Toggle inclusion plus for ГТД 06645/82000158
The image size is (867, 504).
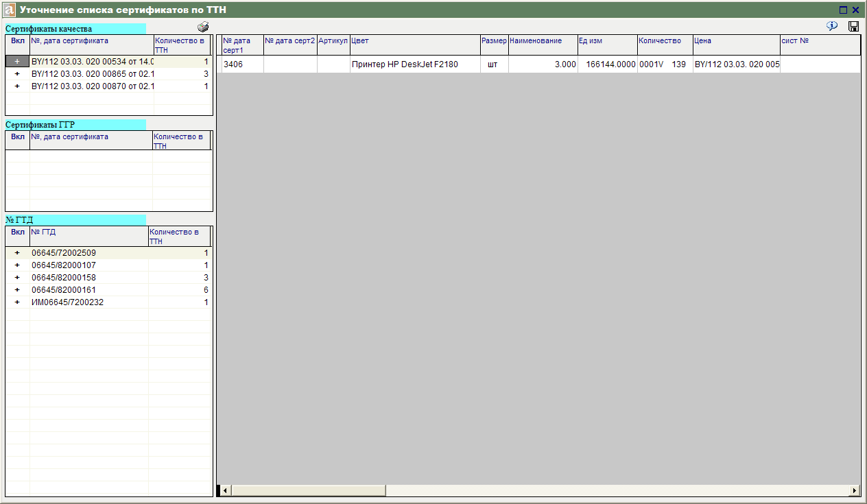[x=17, y=278]
